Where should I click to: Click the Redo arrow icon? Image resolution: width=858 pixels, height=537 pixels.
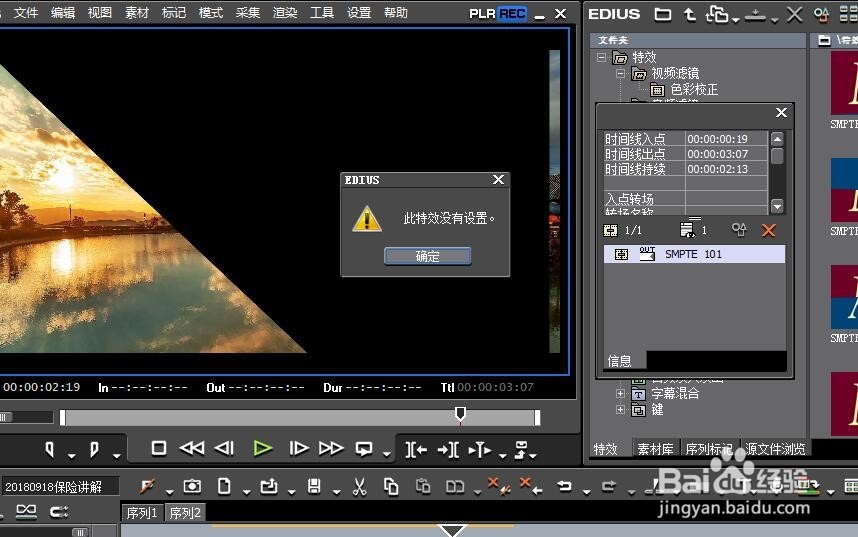click(608, 486)
